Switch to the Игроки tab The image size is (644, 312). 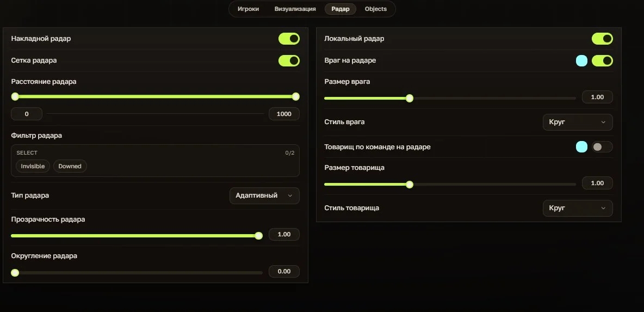(248, 9)
